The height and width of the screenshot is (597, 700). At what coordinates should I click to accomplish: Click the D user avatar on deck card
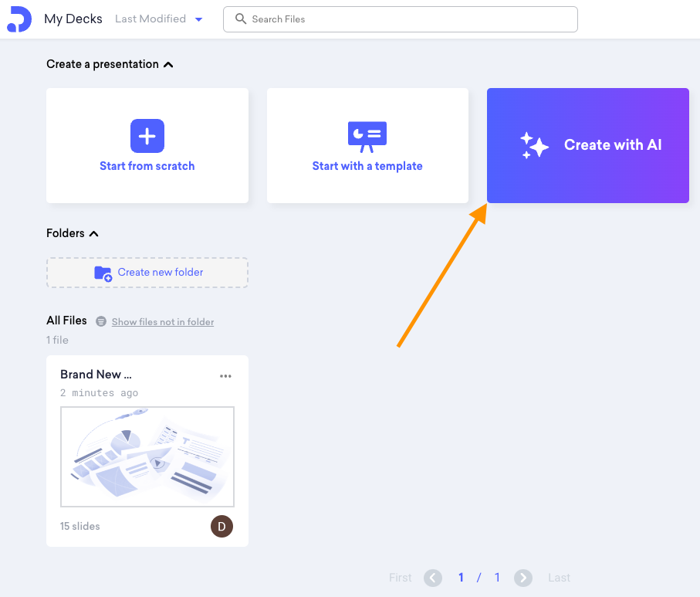(221, 527)
